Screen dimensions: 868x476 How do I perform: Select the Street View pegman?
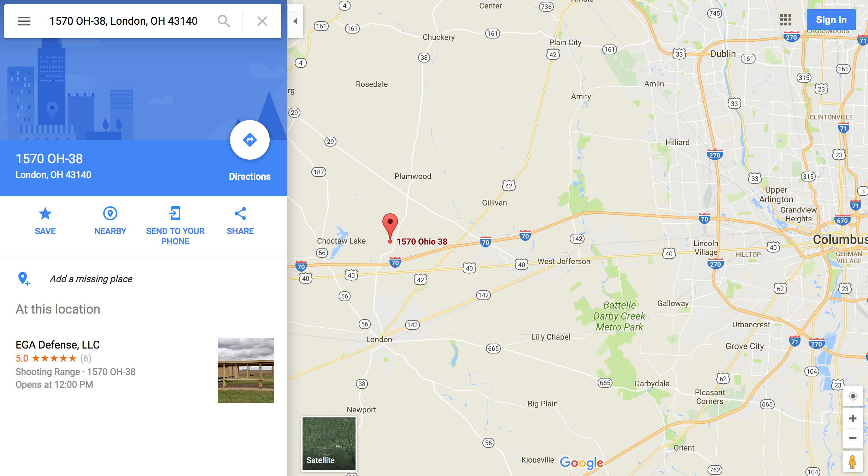click(852, 462)
